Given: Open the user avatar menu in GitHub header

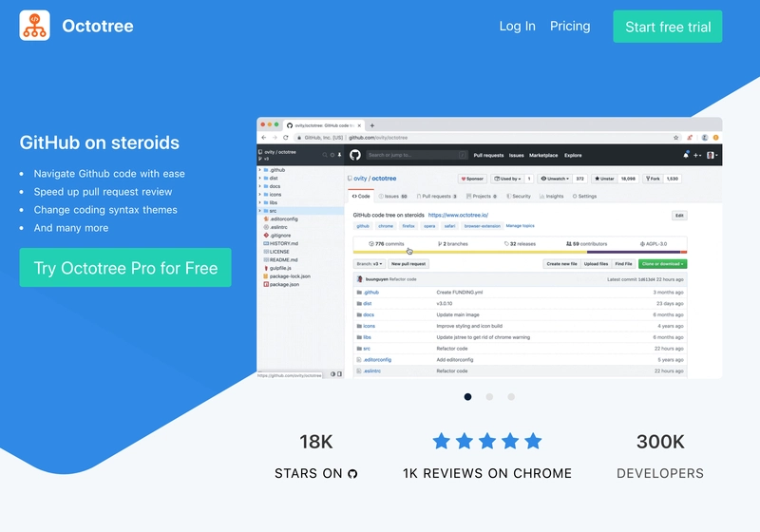Looking at the screenshot, I should click(x=712, y=155).
